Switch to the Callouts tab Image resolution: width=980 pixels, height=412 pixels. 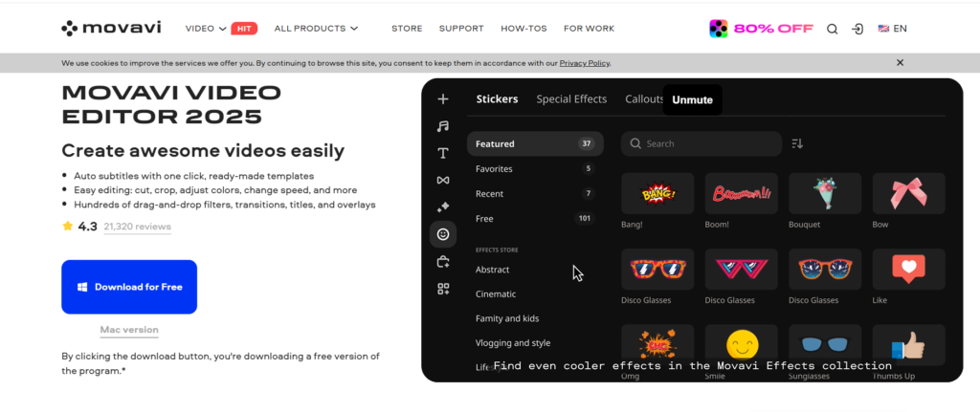click(644, 99)
